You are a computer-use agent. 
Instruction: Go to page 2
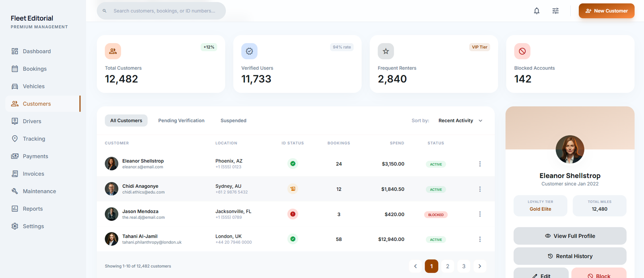point(448,266)
